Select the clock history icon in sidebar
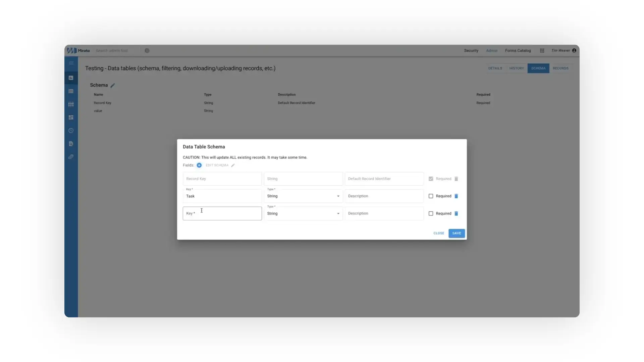This screenshot has width=644, height=362. (x=71, y=130)
